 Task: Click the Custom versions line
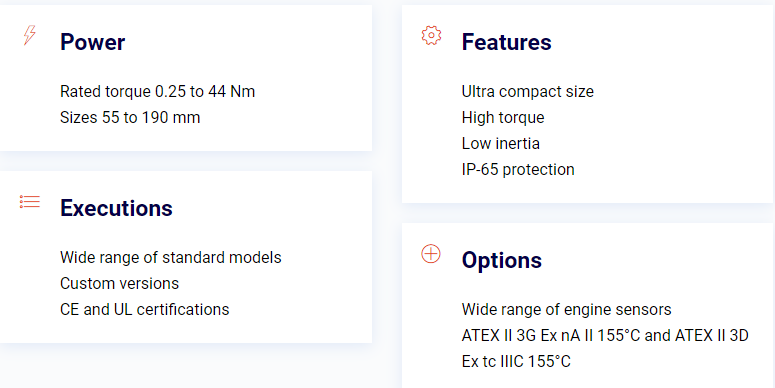[x=120, y=284]
